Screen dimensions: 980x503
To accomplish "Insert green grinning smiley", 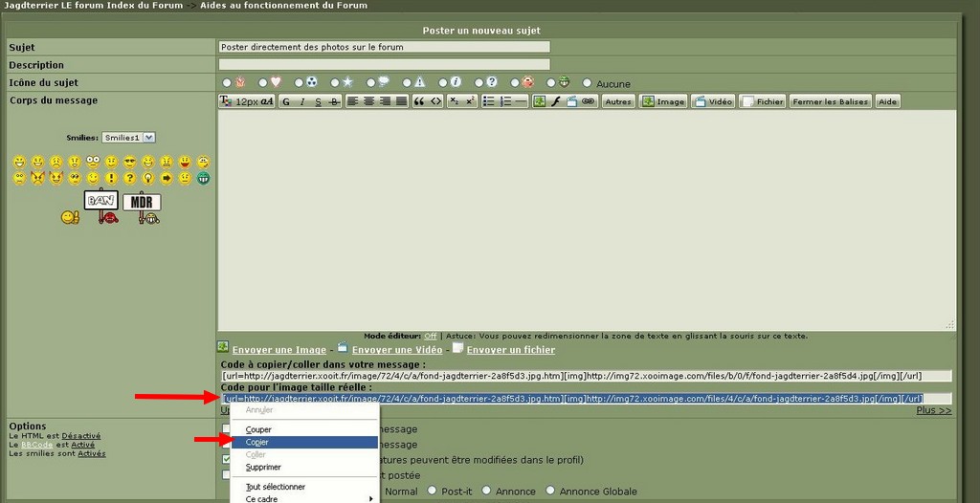I will click(203, 178).
